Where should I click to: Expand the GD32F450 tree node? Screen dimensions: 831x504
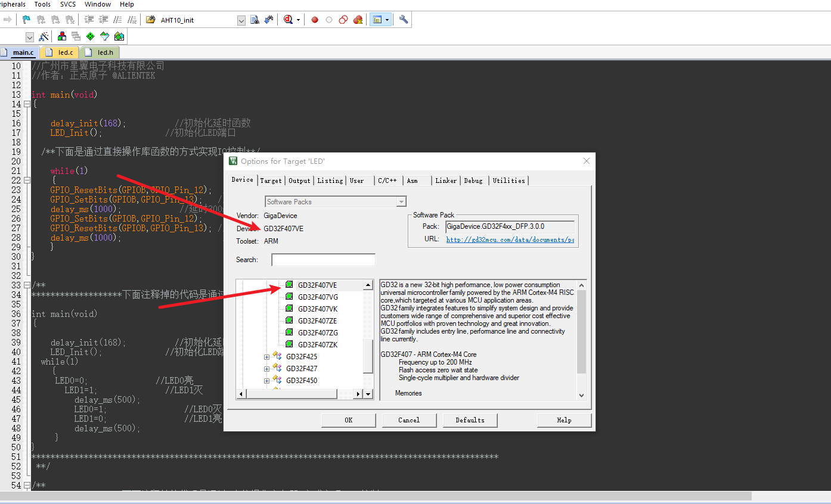(266, 381)
